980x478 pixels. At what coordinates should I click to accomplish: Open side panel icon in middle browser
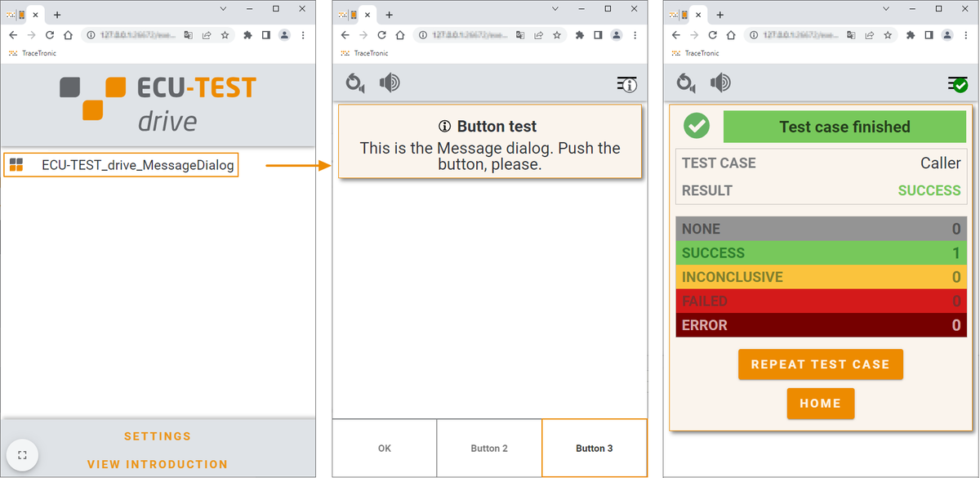coord(598,35)
